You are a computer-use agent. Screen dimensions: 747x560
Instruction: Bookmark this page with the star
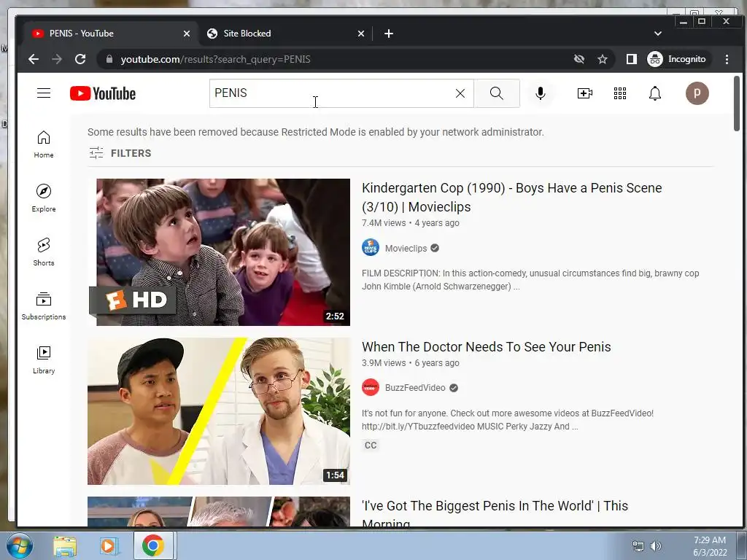603,59
